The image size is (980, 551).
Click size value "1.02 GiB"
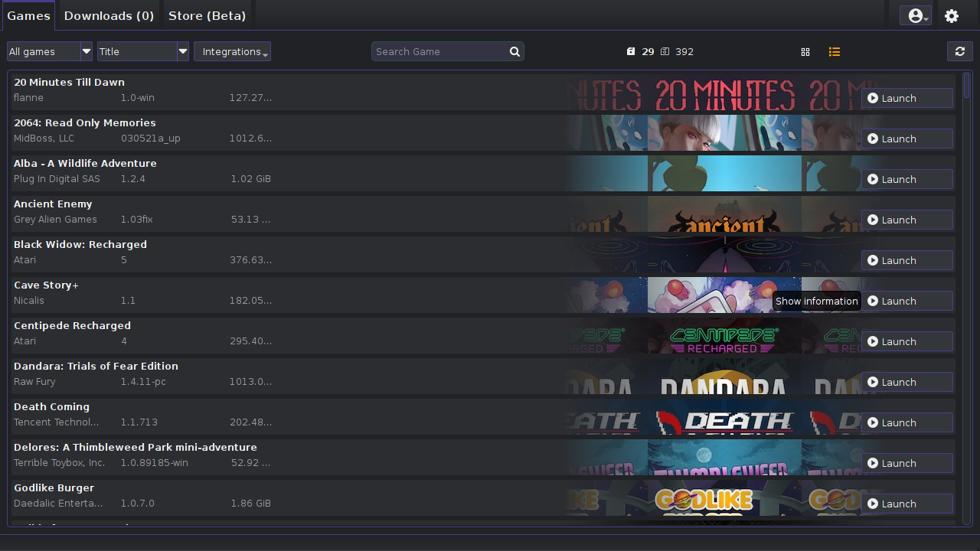point(251,178)
